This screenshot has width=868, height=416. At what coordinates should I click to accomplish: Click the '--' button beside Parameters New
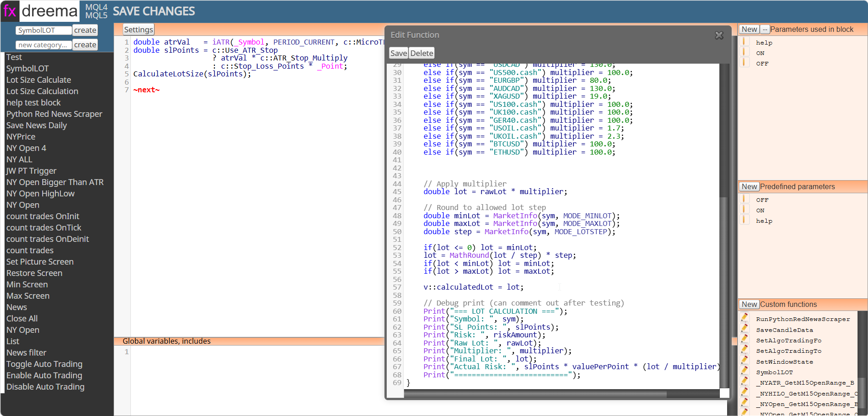click(x=765, y=30)
